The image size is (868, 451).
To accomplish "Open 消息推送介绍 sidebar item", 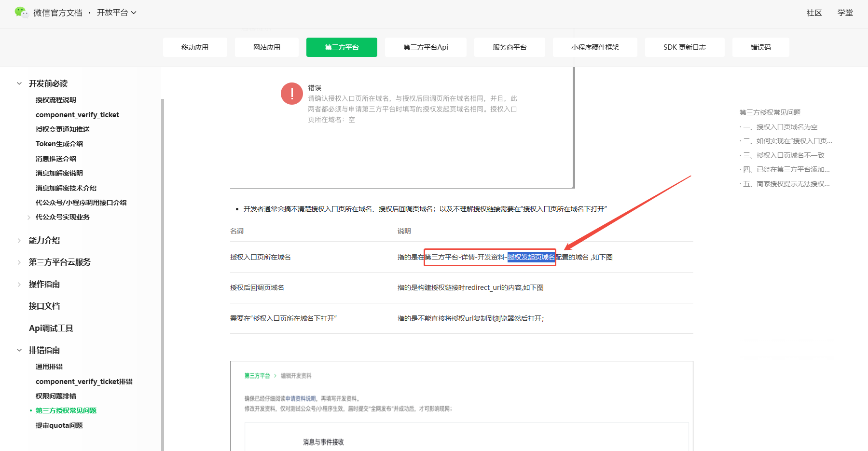I will point(56,159).
